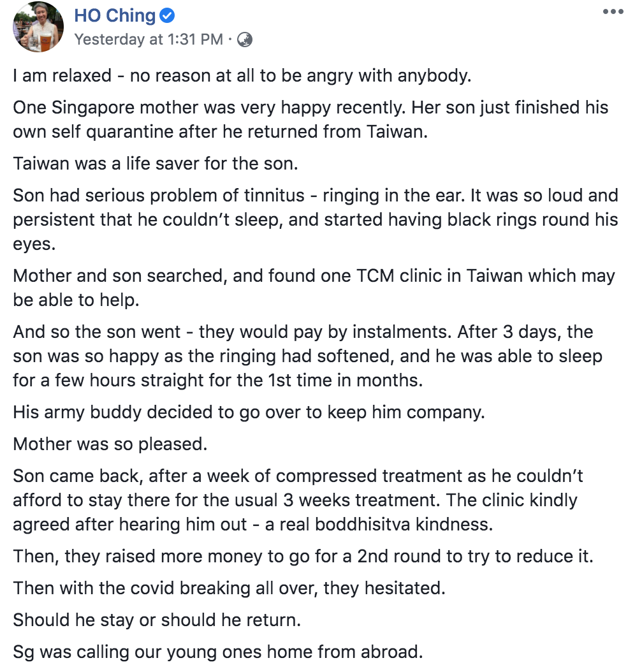Open the post options three-dot menu
The width and height of the screenshot is (635, 672).
point(613,11)
